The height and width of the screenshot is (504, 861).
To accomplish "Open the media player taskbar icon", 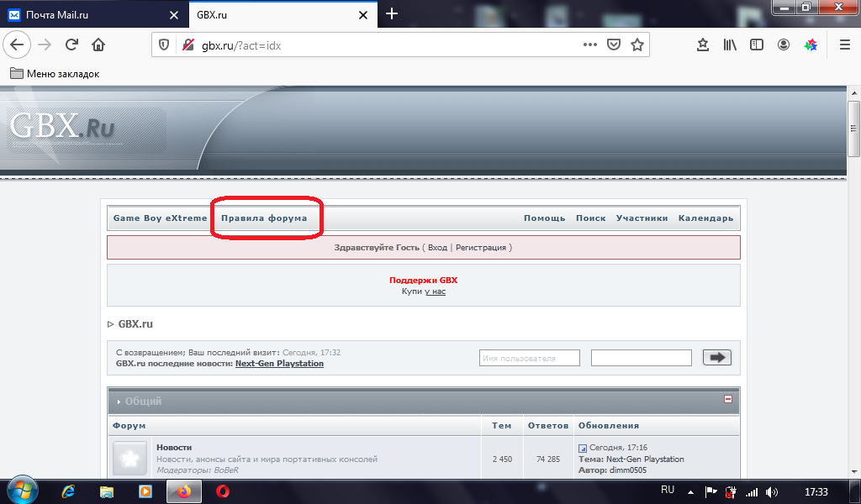I will [x=145, y=491].
